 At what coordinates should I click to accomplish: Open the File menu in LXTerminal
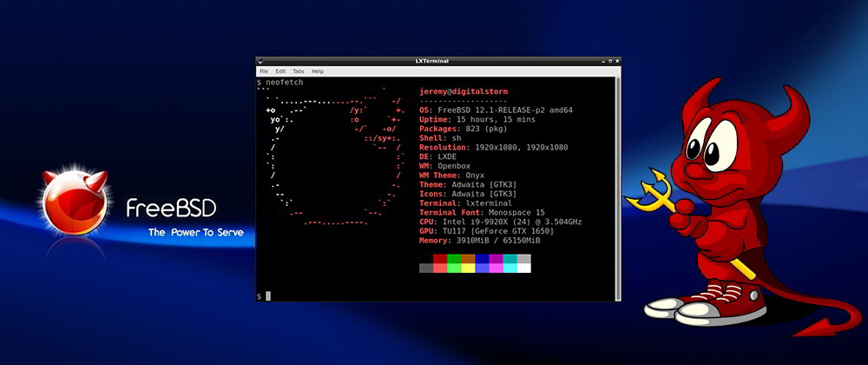pyautogui.click(x=264, y=71)
